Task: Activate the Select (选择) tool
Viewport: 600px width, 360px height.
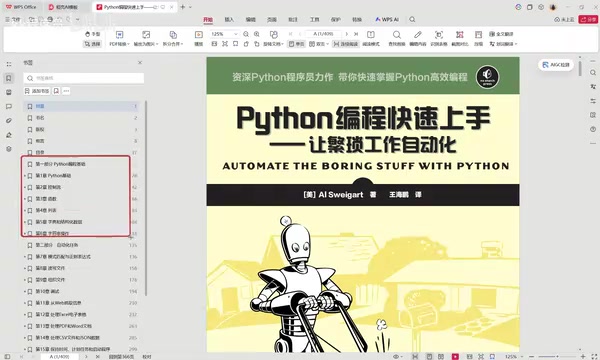Action: (92, 44)
